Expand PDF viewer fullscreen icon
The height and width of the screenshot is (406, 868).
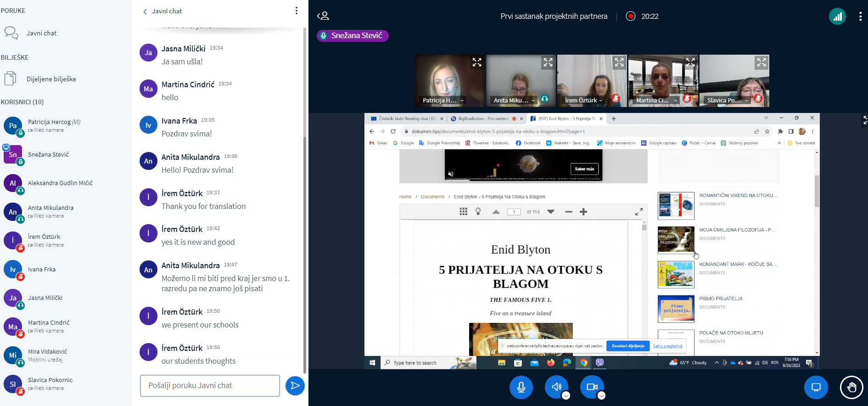coord(639,212)
